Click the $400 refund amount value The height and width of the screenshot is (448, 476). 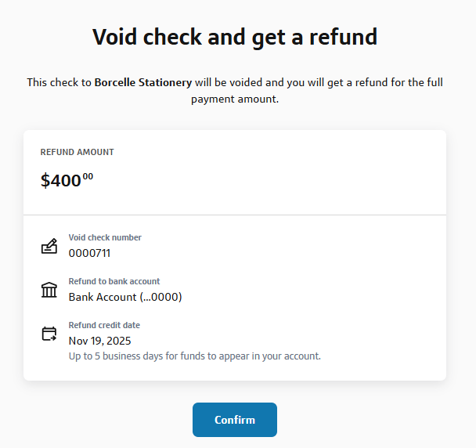coord(61,181)
